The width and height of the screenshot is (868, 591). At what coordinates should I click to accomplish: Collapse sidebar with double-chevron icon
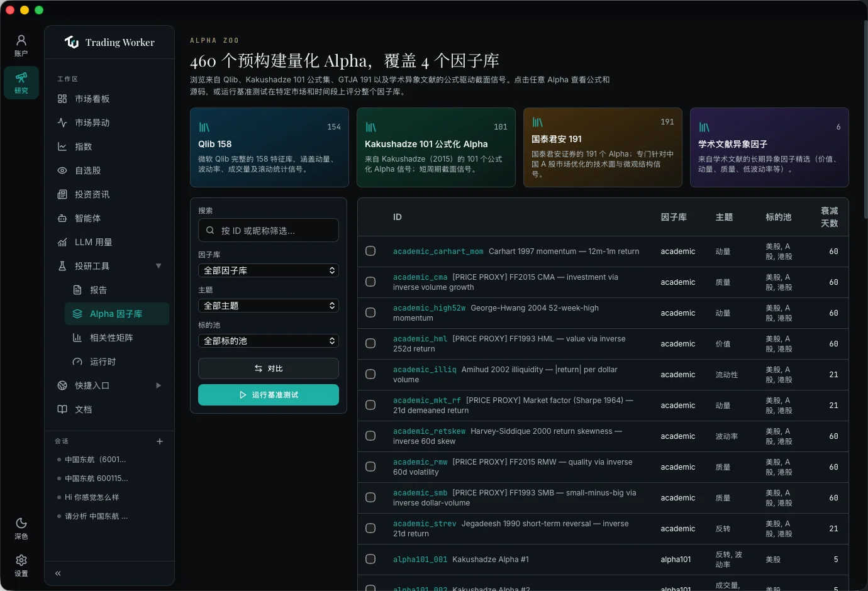[x=58, y=573]
